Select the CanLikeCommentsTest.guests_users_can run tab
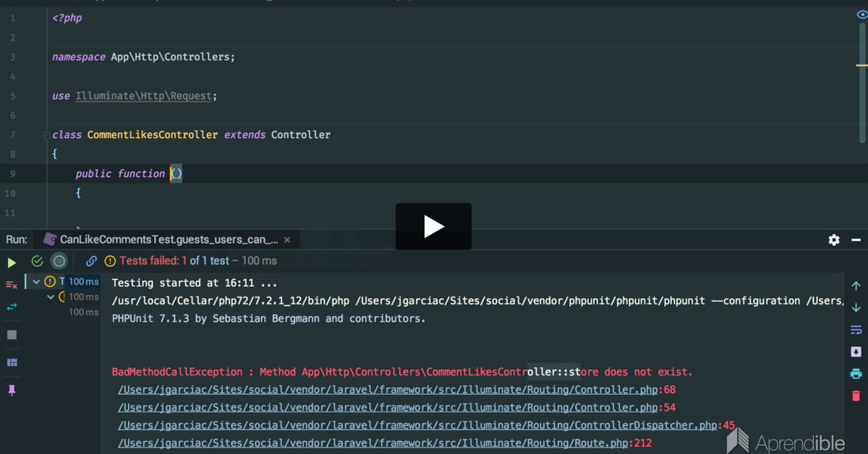This screenshot has width=868, height=454. [x=168, y=239]
